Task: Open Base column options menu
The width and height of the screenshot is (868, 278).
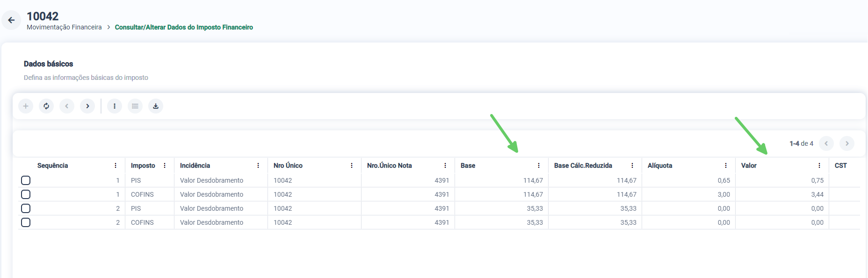Action: [x=539, y=165]
